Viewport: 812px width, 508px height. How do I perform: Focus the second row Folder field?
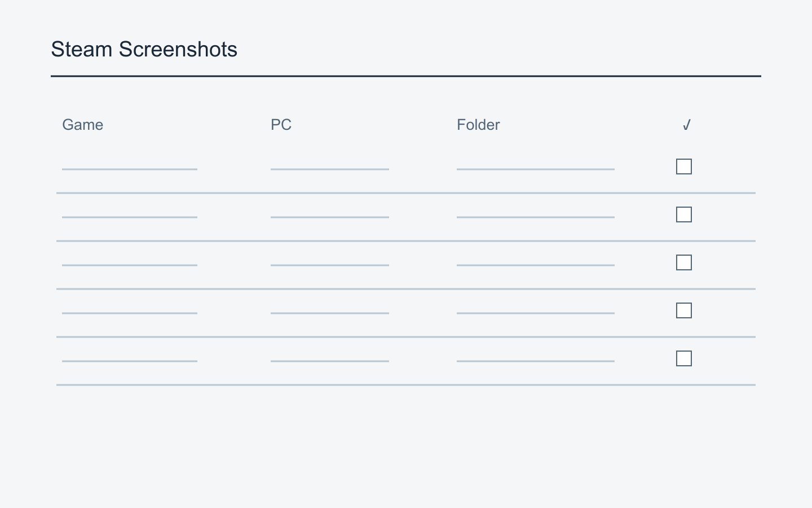pyautogui.click(x=536, y=209)
